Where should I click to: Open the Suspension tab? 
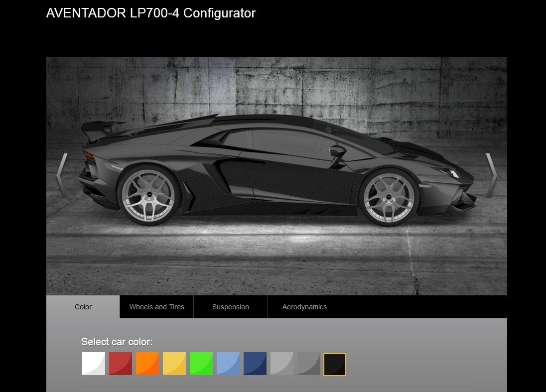tap(231, 307)
